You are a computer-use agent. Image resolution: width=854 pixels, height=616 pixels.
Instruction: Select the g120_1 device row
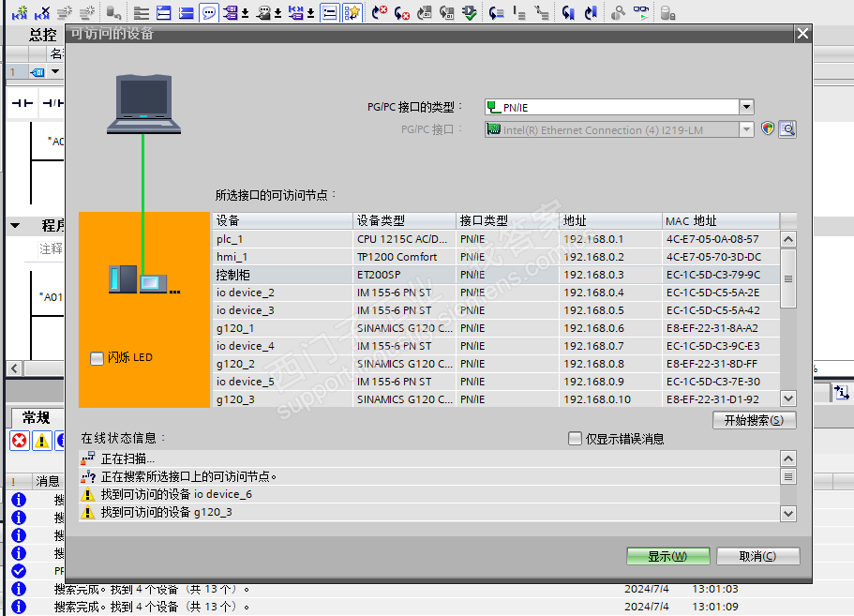pos(496,328)
